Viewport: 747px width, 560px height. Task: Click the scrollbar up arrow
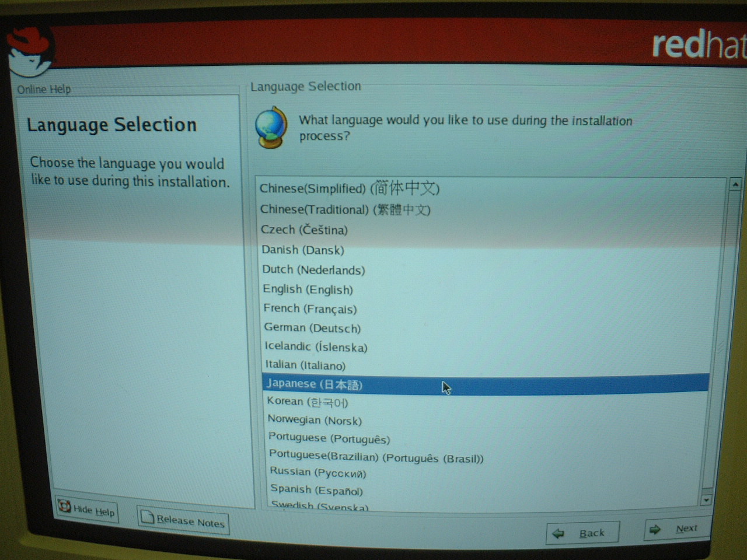[735, 185]
